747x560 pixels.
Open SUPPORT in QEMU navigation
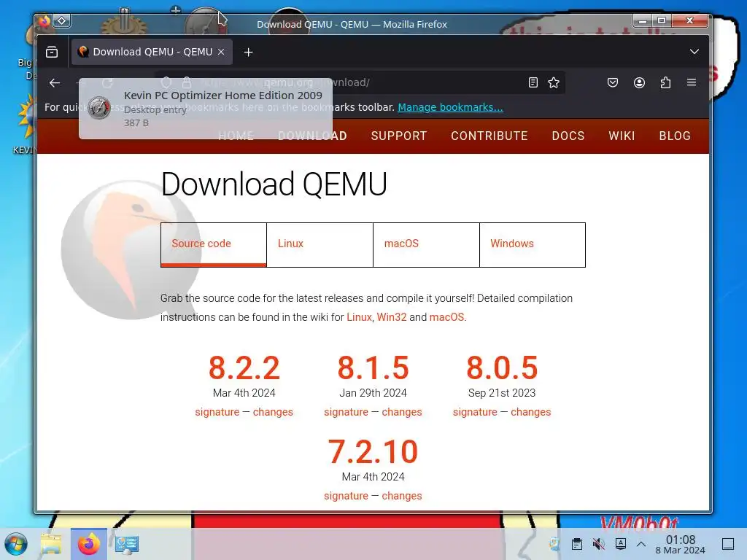pyautogui.click(x=399, y=136)
